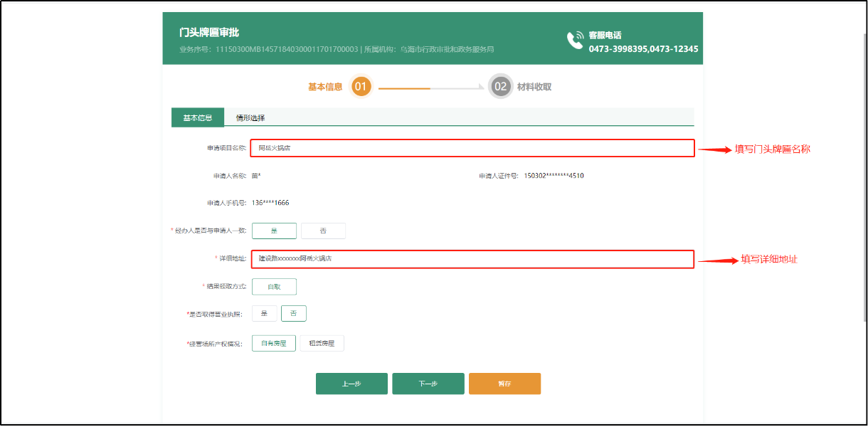Click the 详细地址 input field
This screenshot has width=868, height=427.
[470, 259]
